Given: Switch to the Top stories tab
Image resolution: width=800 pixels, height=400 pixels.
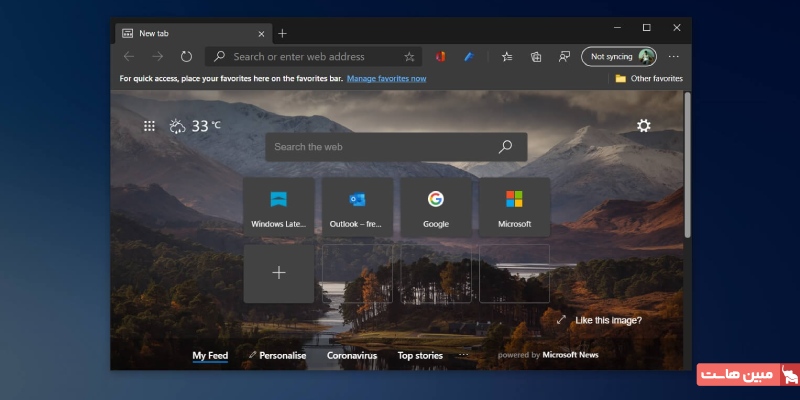Looking at the screenshot, I should coord(420,355).
